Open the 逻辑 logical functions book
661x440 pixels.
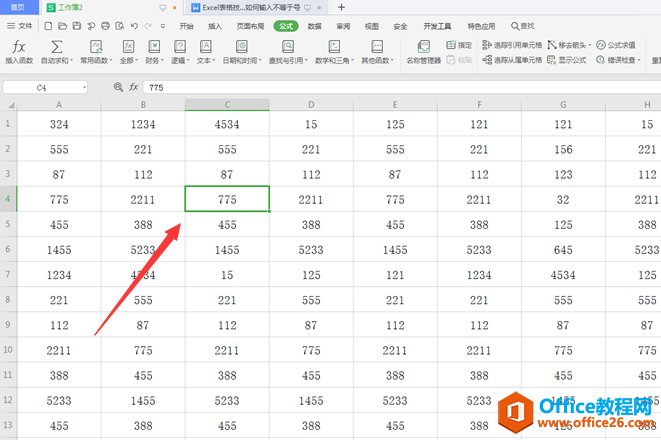(x=180, y=52)
